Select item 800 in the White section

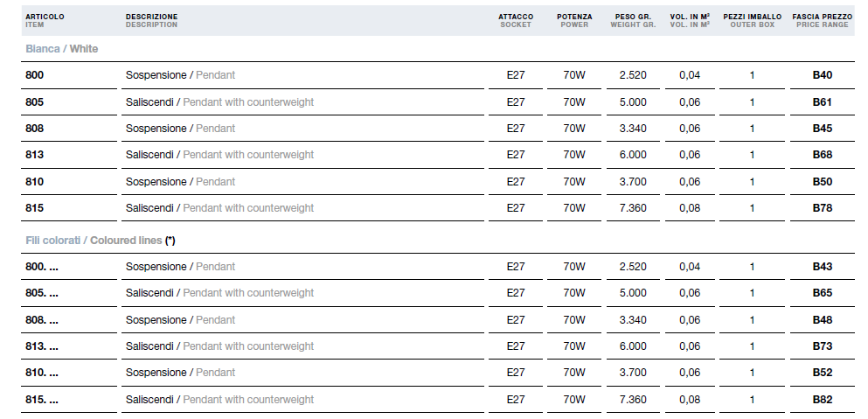[x=34, y=75]
